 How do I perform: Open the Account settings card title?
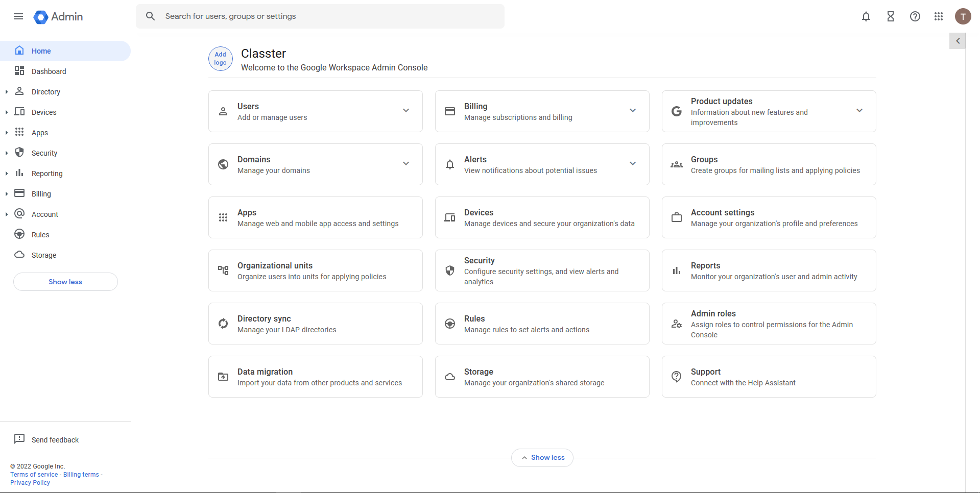pos(723,213)
